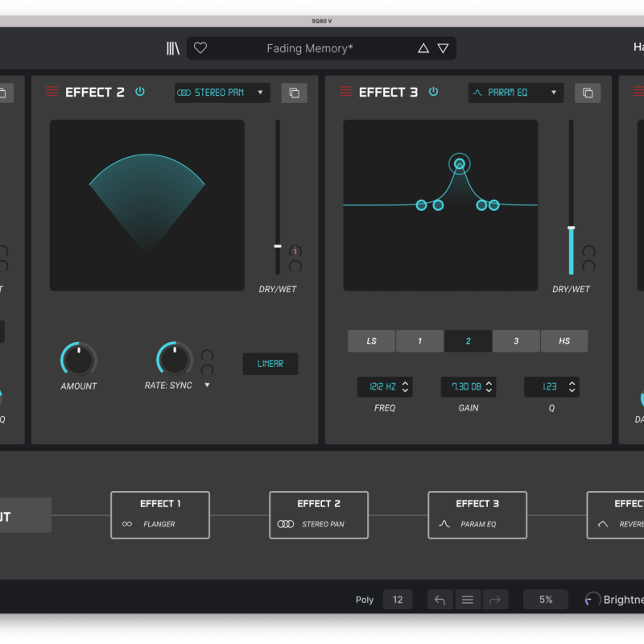Click the redo arrow icon

[495, 600]
